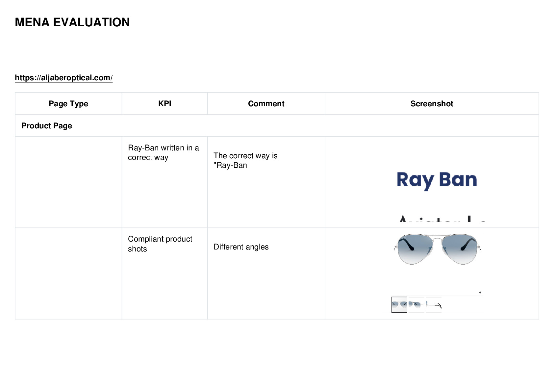This screenshot has width=554, height=392.
Task: Click the 'The correct way is' comment text
Action: tap(245, 156)
